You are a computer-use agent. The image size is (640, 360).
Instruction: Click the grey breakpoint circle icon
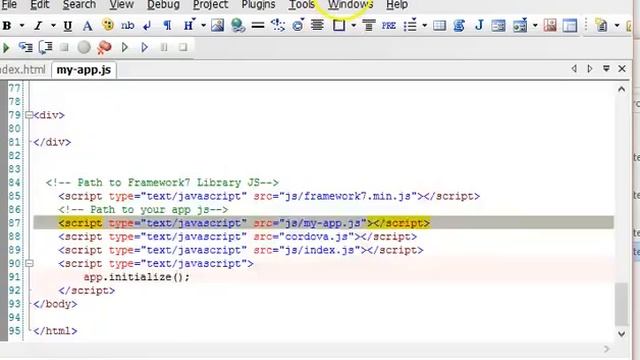tap(84, 47)
